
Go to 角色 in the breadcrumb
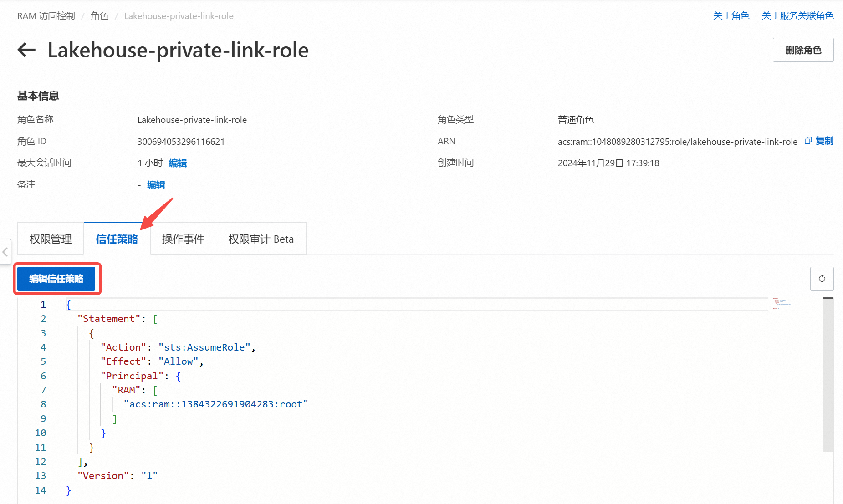coord(99,16)
